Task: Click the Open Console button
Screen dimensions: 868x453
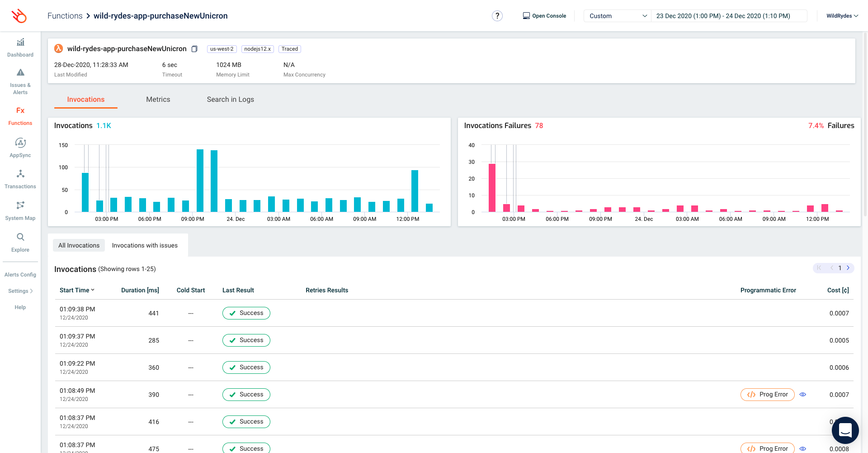Action: 544,16
